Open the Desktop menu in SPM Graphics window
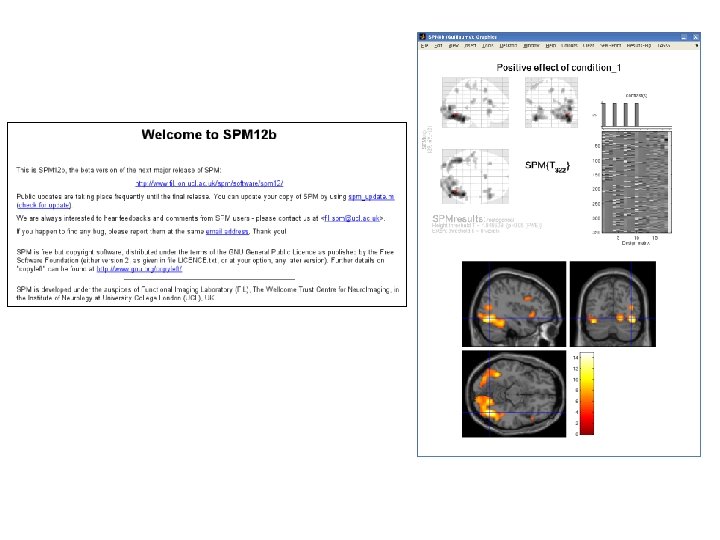This screenshot has height=540, width=720. pyautogui.click(x=508, y=45)
